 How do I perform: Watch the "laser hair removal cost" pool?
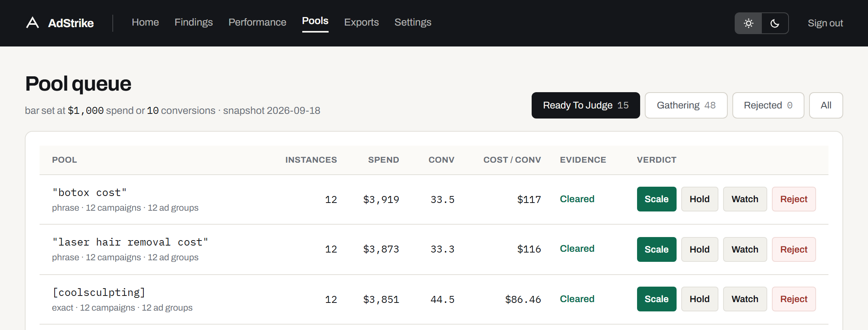[x=745, y=249]
